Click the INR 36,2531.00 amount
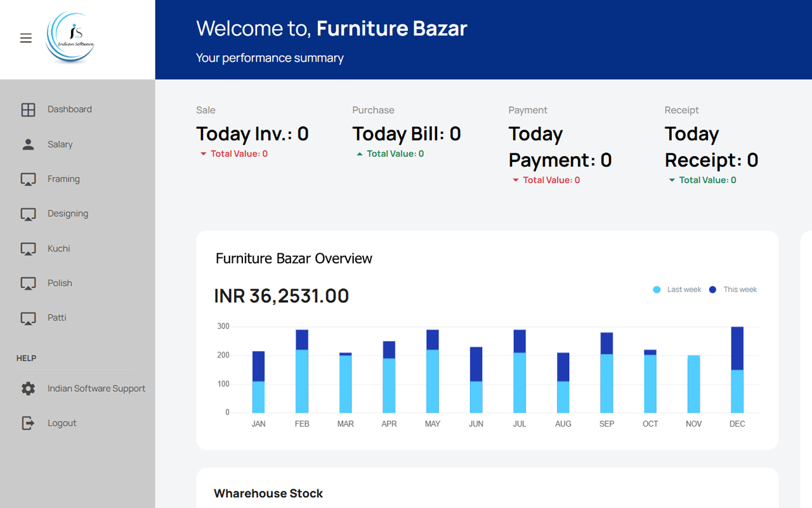812x508 pixels. coord(282,296)
